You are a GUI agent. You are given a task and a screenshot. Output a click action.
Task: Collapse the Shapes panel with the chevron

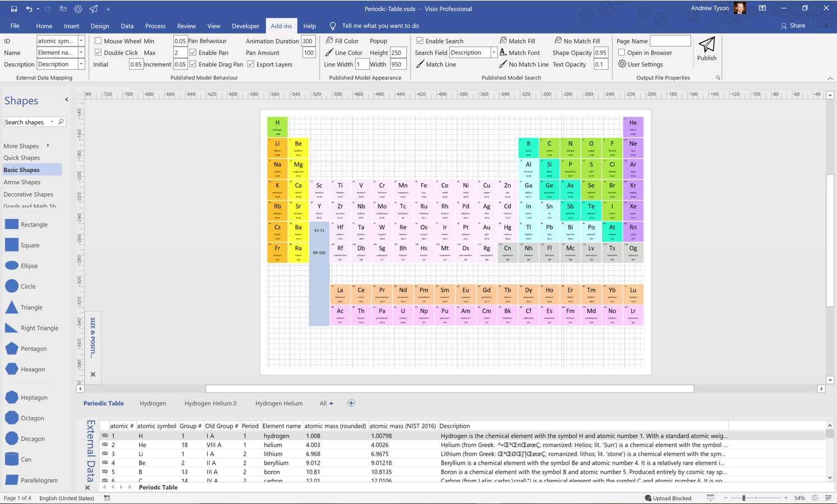point(67,100)
